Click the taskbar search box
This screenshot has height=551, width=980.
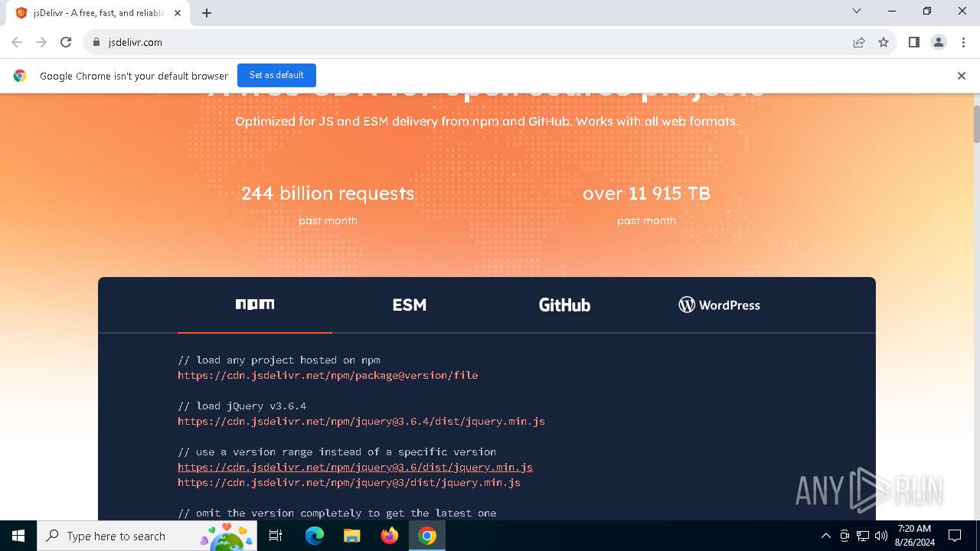pos(148,536)
